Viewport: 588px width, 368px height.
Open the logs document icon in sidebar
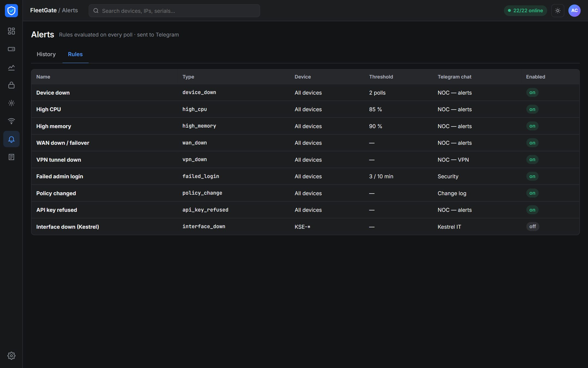pyautogui.click(x=11, y=157)
